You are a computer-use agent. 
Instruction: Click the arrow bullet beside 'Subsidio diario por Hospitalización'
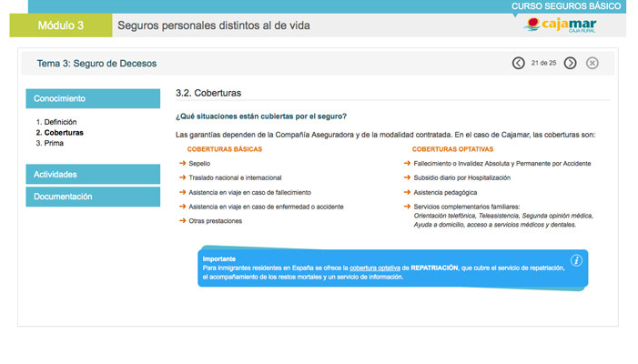point(407,177)
